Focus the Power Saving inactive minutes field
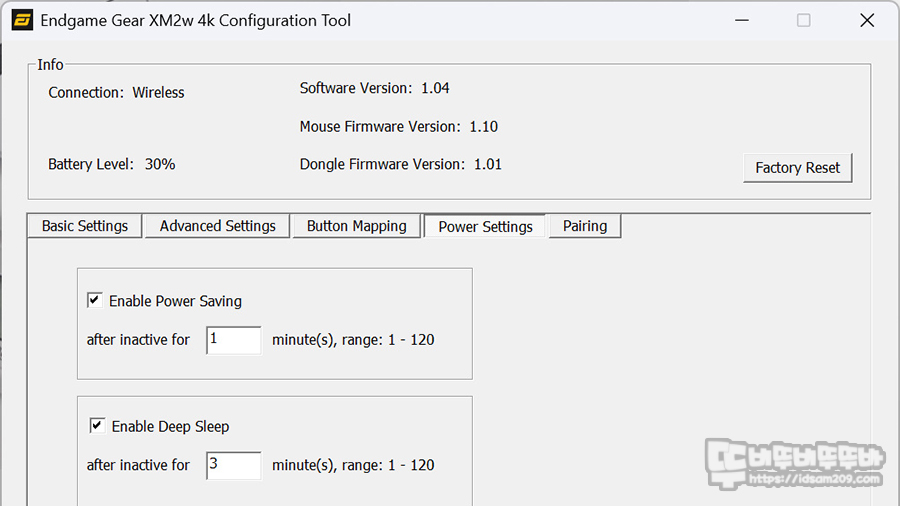This screenshot has height=506, width=900. [234, 340]
